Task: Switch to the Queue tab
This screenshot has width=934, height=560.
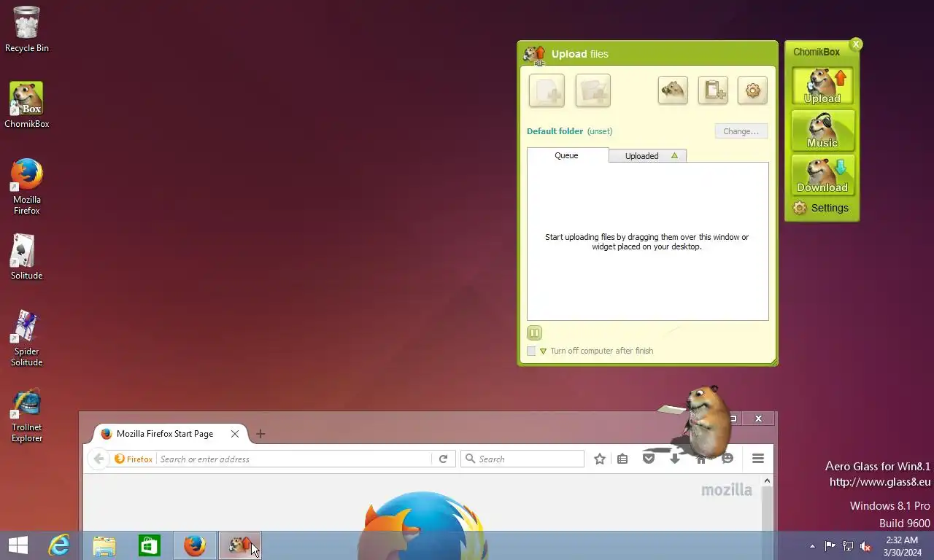Action: (x=567, y=155)
